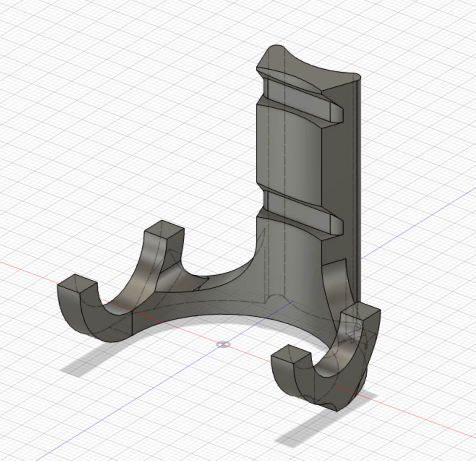This screenshot has height=461, width=476.
Task: Click the origin point marker on the grid
Action: coord(223,344)
